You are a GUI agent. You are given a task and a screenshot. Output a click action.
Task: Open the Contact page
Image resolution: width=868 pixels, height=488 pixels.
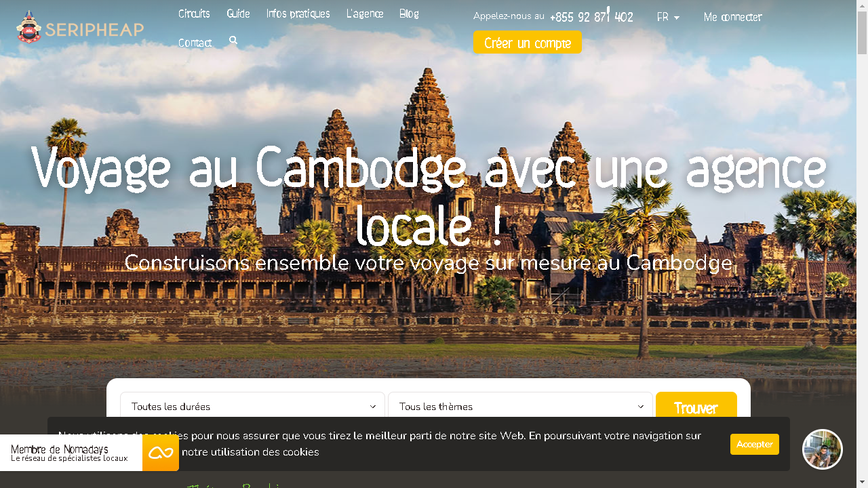(194, 42)
